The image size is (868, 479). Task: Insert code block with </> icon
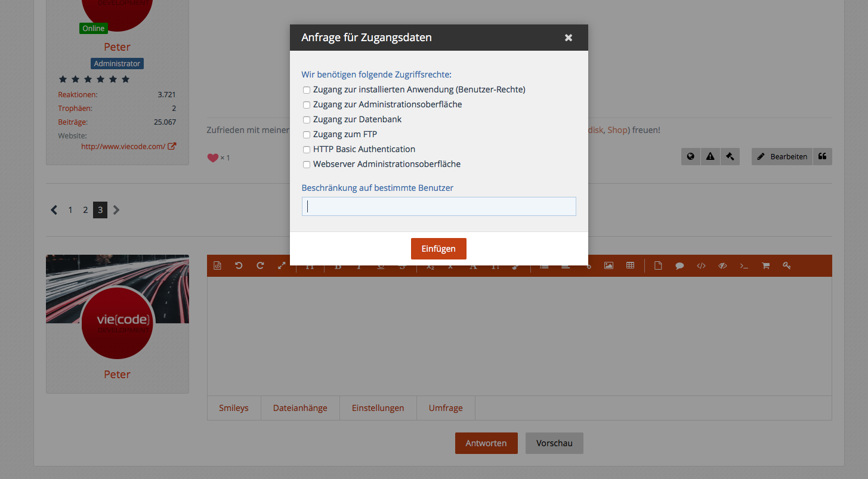click(701, 266)
